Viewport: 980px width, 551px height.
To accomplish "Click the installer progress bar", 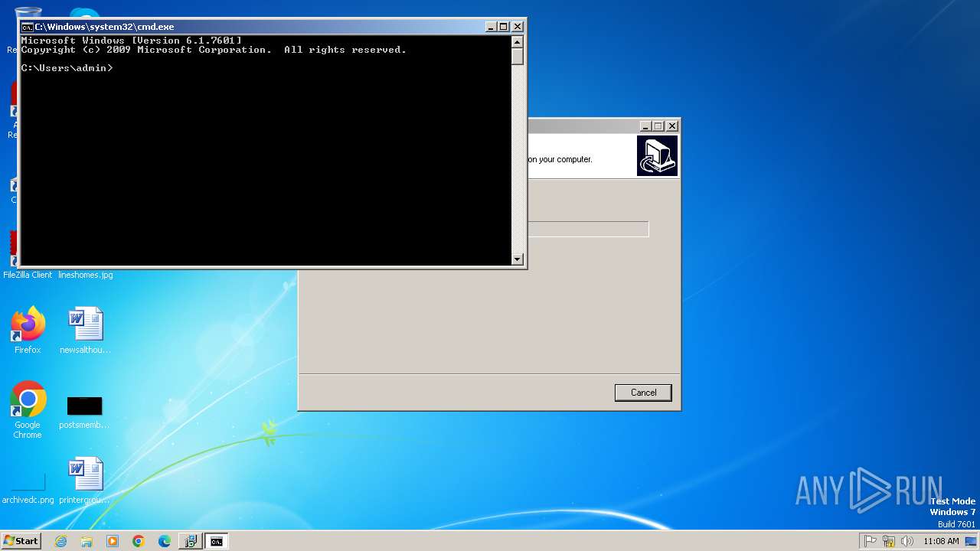I will 588,229.
